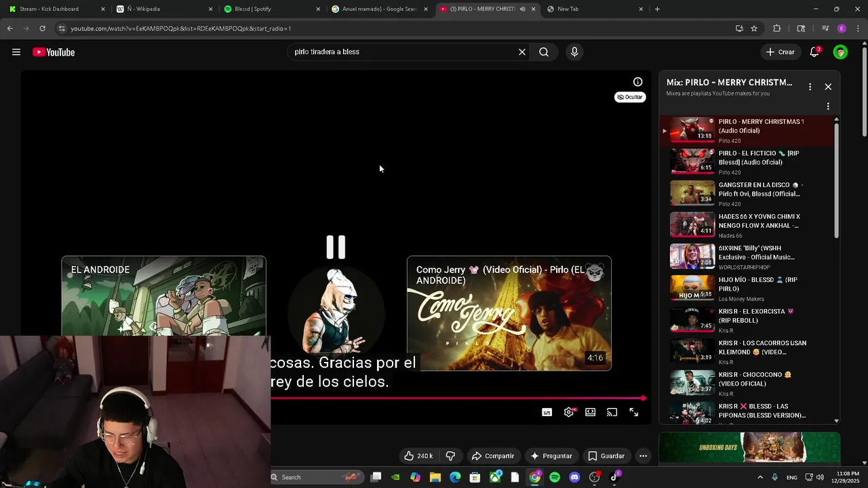Play KRIS R - EL EXORCISTA video
The width and height of the screenshot is (868, 488).
[x=746, y=321]
